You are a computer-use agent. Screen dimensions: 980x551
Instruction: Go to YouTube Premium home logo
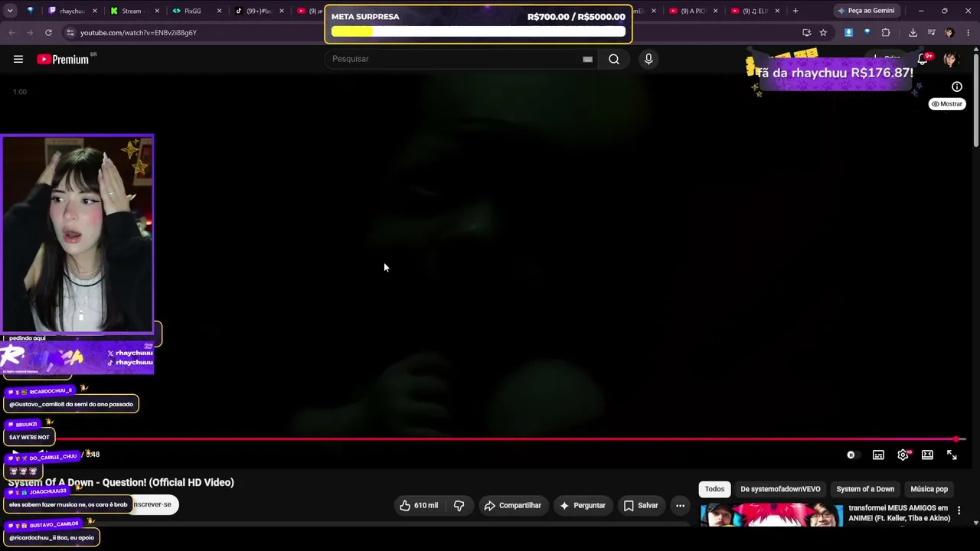tap(63, 59)
